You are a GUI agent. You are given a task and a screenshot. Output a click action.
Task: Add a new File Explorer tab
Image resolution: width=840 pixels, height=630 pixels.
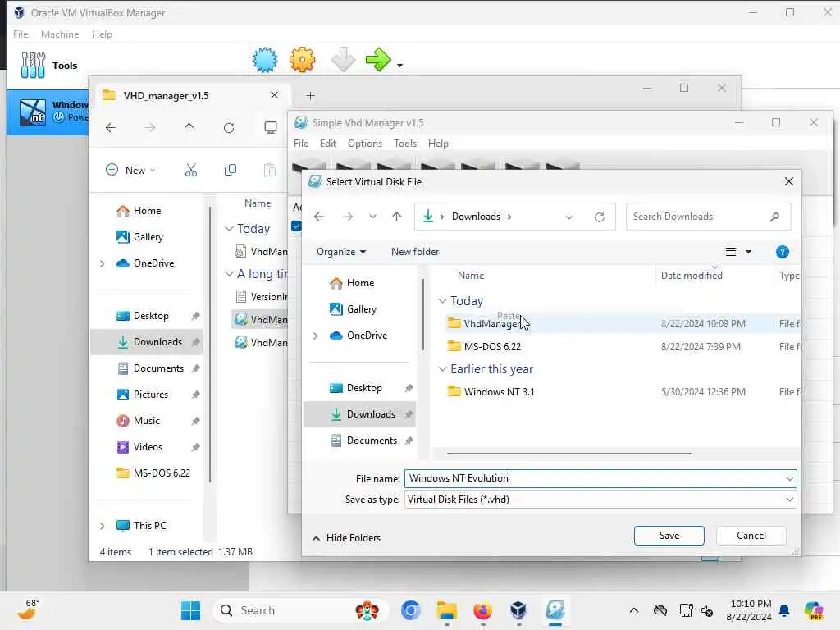(x=310, y=96)
